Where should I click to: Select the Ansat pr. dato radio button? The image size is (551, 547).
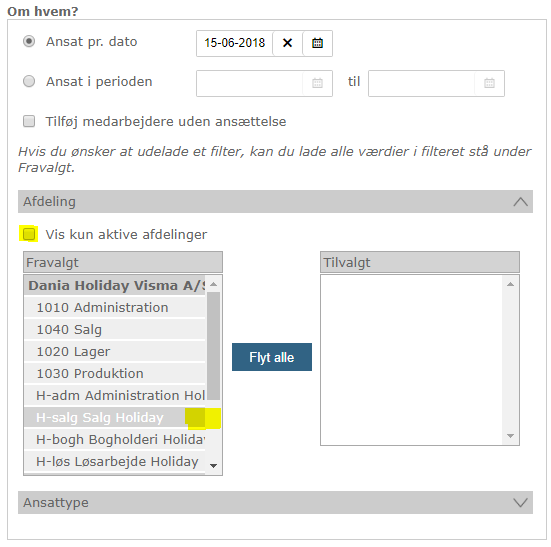pyautogui.click(x=29, y=41)
